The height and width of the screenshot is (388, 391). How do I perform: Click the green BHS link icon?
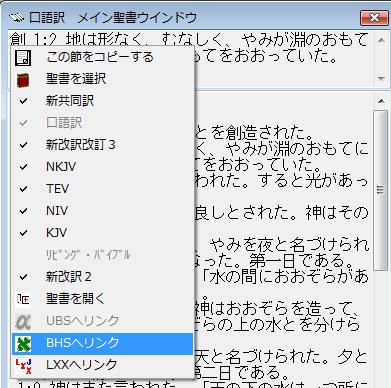coord(23,343)
